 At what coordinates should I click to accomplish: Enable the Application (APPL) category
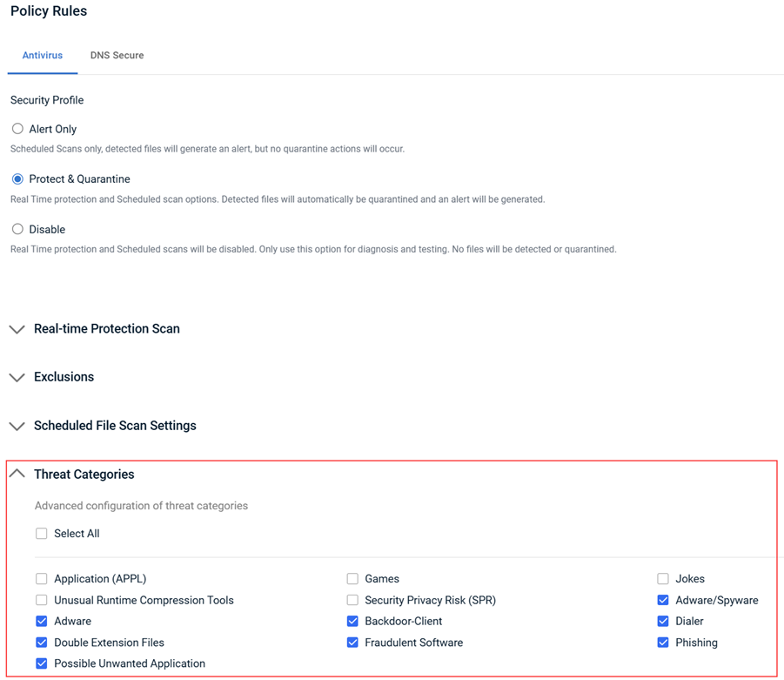tap(42, 579)
